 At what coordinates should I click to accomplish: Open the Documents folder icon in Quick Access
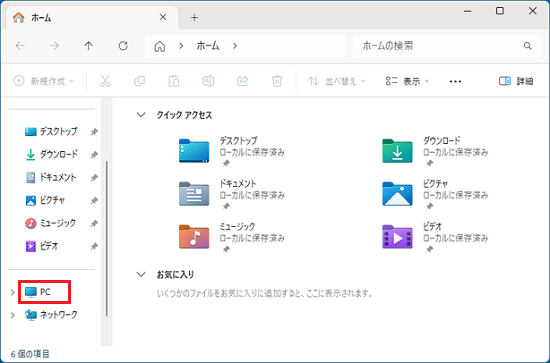point(194,194)
